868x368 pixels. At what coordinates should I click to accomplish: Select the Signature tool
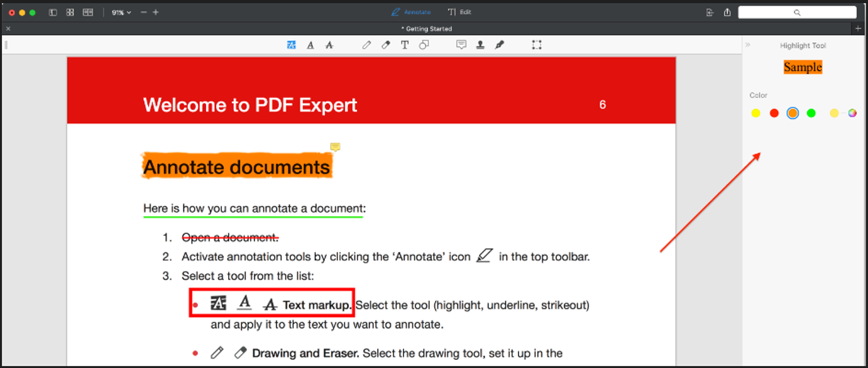tap(500, 45)
